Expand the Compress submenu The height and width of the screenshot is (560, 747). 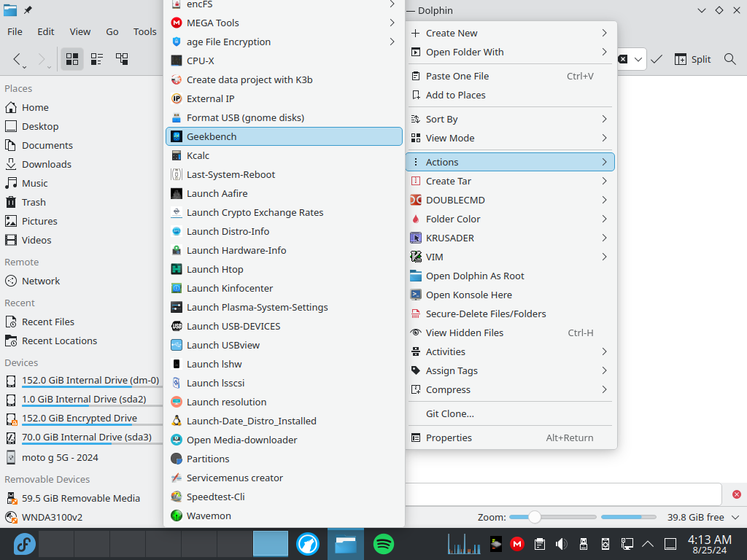[510, 389]
